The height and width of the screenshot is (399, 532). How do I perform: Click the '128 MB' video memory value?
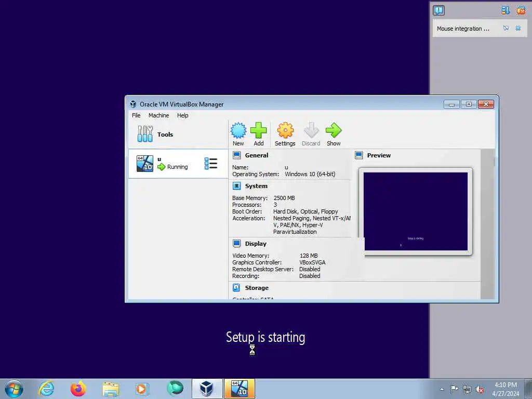(309, 256)
